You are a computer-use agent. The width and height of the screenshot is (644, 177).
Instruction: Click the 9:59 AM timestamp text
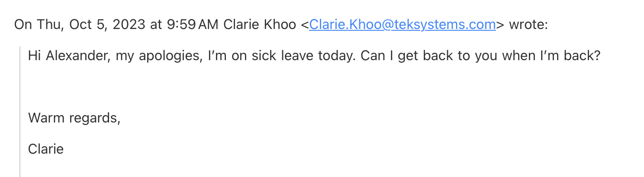point(192,25)
